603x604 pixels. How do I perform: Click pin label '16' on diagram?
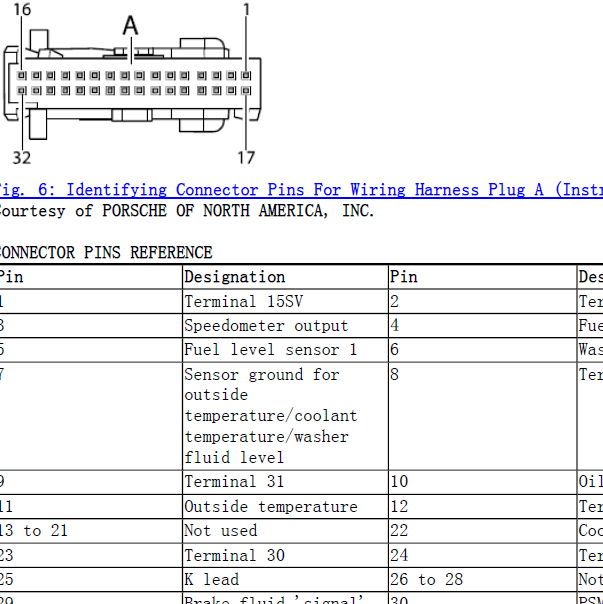(22, 9)
